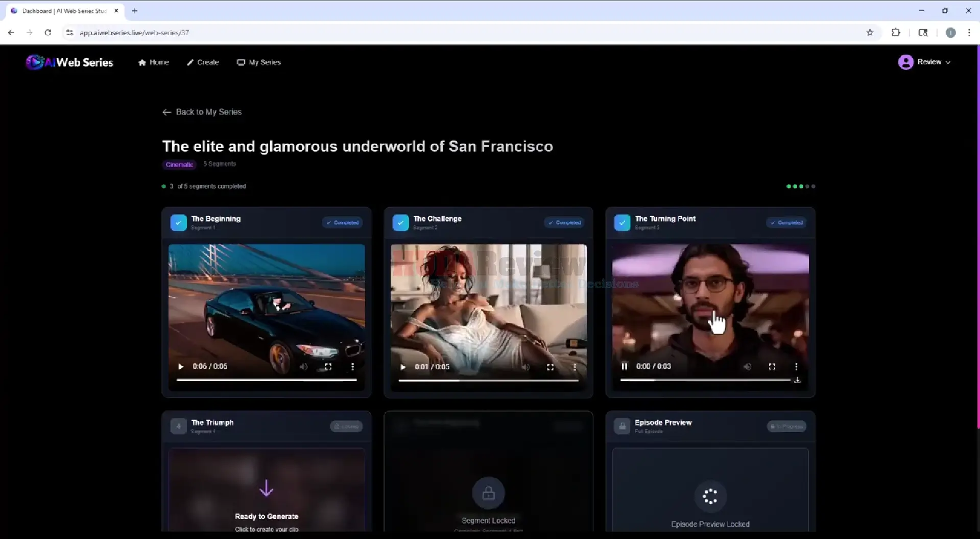Seek The Turning Point video progress bar

click(705, 380)
